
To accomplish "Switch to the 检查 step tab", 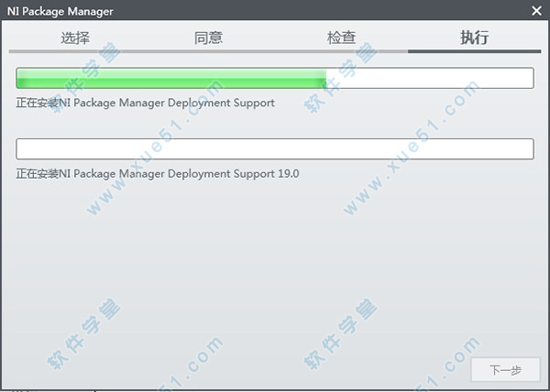I will tap(341, 38).
